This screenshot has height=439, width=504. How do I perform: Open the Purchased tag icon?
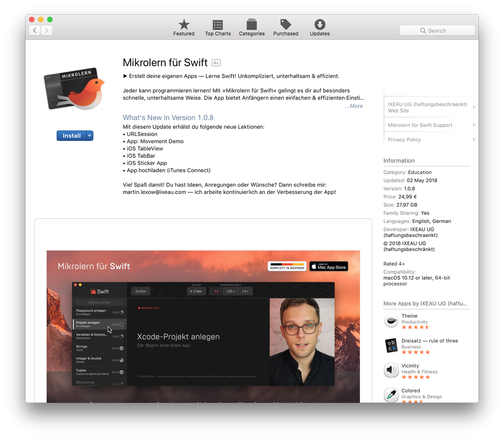(286, 24)
